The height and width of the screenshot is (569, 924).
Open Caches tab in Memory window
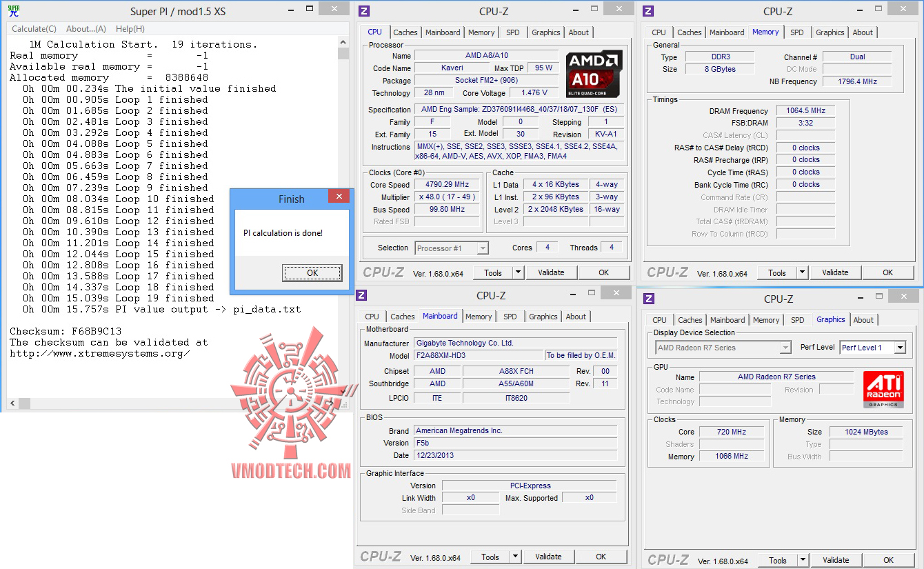tap(690, 32)
